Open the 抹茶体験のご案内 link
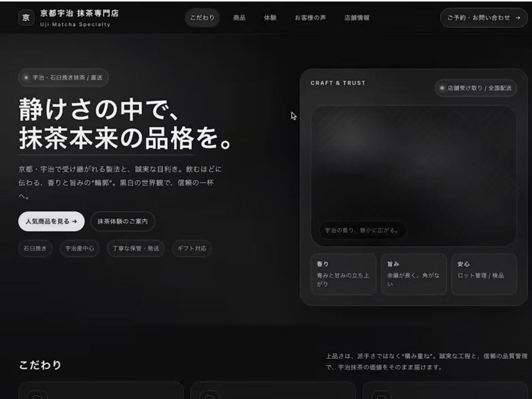This screenshot has width=532, height=399. (123, 222)
